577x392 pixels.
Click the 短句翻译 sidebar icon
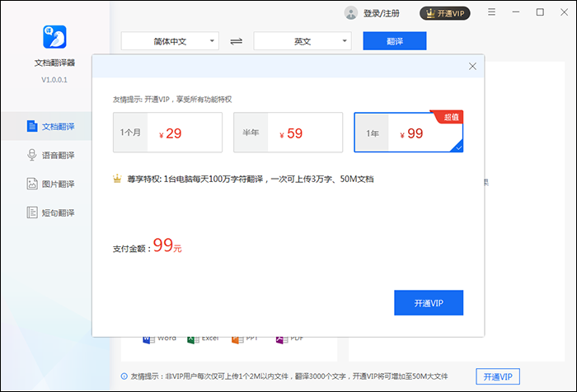coord(32,212)
